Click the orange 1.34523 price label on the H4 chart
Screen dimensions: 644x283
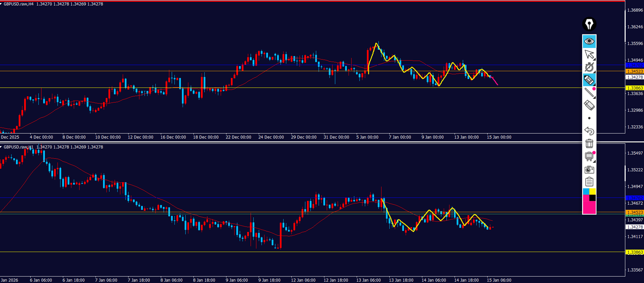[634, 71]
